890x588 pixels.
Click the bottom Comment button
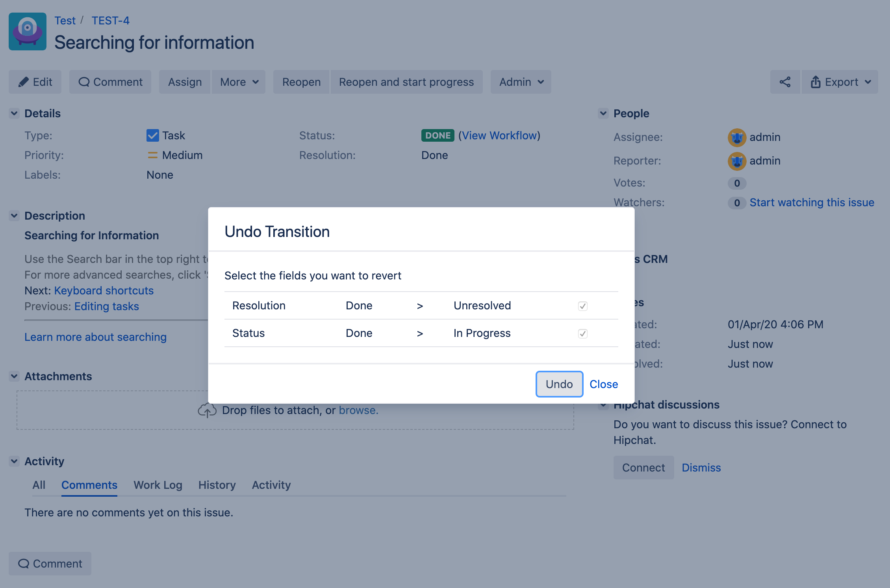(50, 564)
